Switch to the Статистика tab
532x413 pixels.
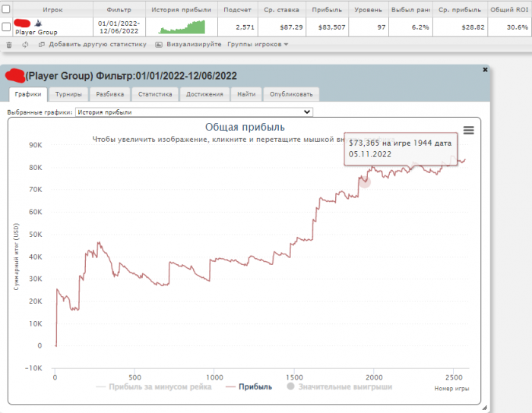[x=155, y=94]
